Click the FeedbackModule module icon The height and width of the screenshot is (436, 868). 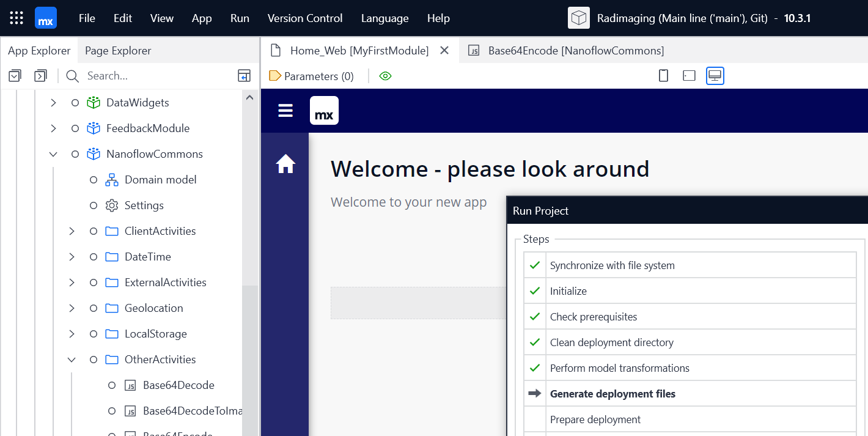point(93,128)
